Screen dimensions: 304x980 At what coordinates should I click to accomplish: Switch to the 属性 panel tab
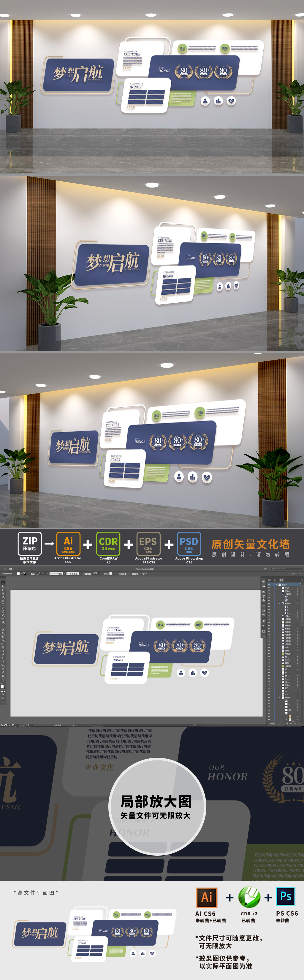270,581
